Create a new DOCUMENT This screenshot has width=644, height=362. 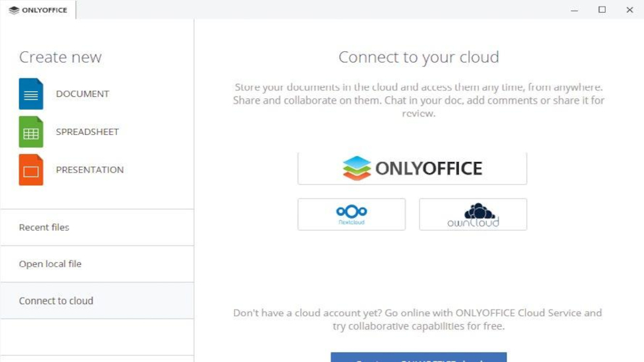(82, 94)
